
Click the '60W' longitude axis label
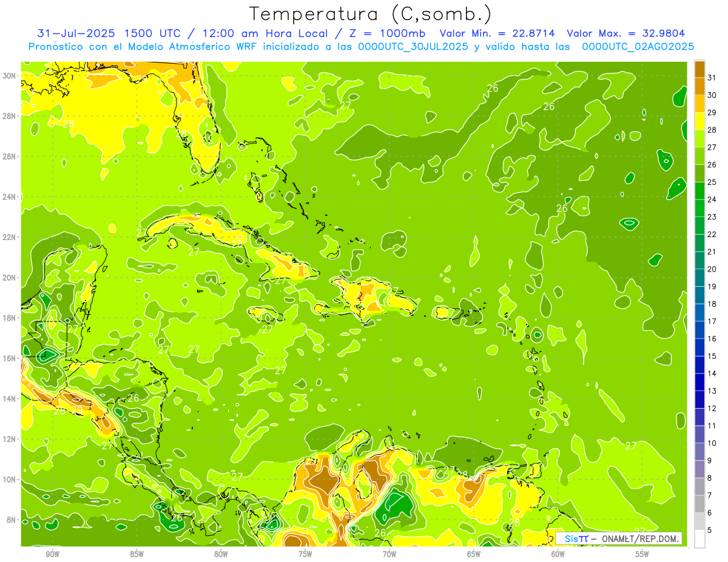click(558, 554)
